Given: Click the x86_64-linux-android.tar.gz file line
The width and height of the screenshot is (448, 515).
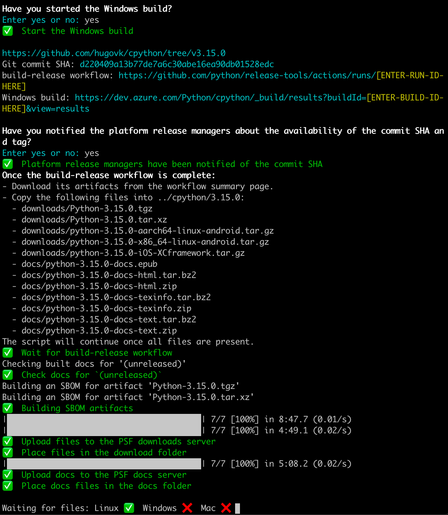Looking at the screenshot, I should click(145, 242).
